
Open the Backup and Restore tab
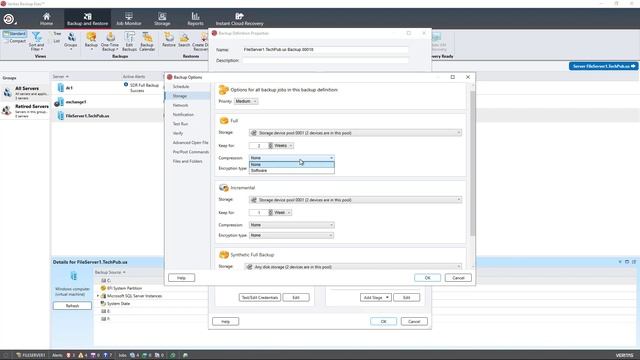click(x=87, y=19)
